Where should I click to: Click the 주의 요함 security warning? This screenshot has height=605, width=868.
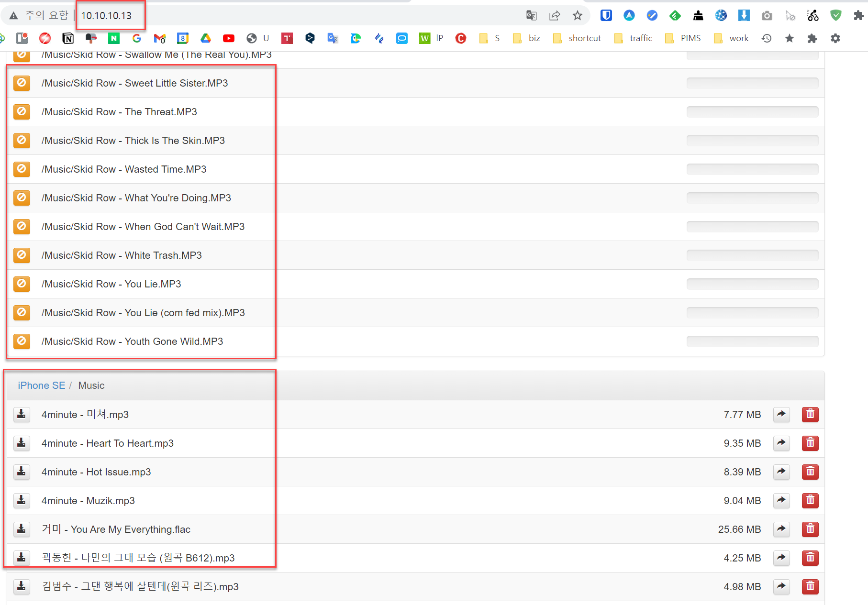[x=39, y=16]
